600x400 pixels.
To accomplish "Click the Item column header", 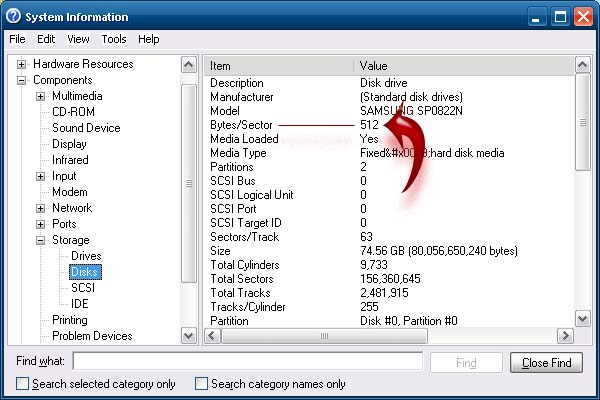I will (280, 65).
